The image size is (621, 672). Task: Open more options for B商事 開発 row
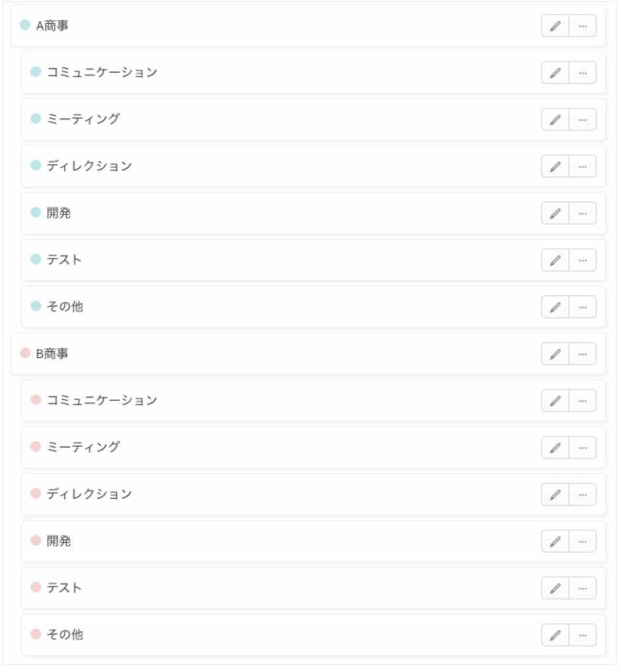(x=582, y=541)
